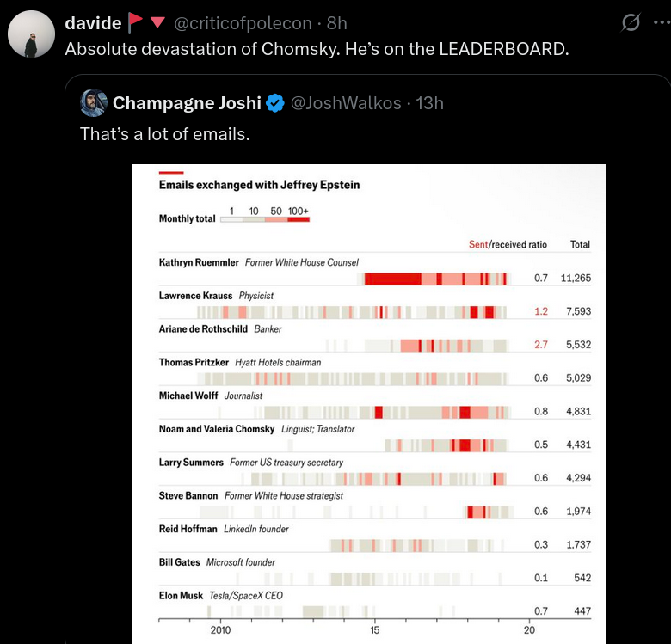
Task: Click the blue verified badge
Action: (275, 103)
